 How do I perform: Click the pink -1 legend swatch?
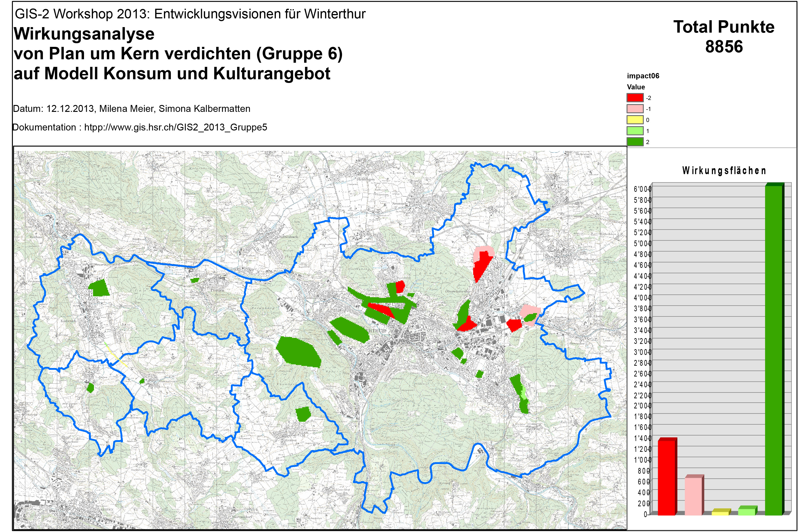pos(635,109)
